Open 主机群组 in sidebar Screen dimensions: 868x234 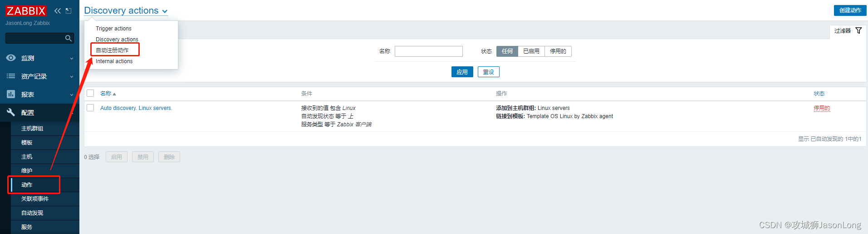(x=32, y=129)
